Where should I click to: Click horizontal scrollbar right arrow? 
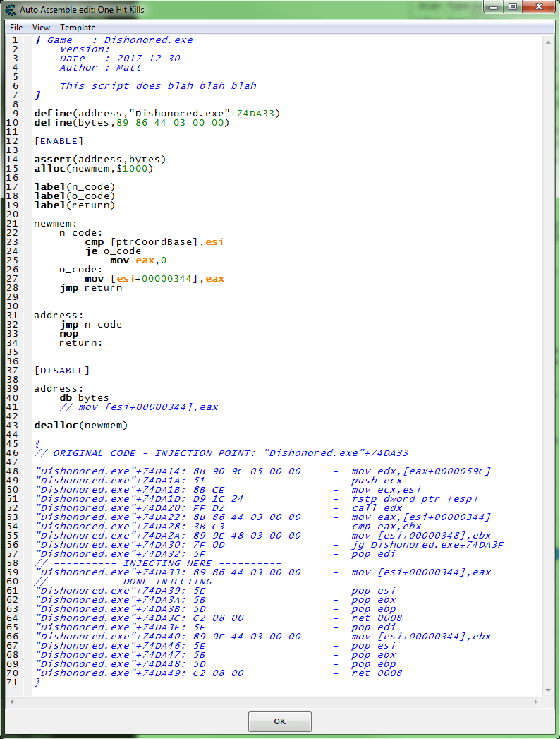click(536, 702)
